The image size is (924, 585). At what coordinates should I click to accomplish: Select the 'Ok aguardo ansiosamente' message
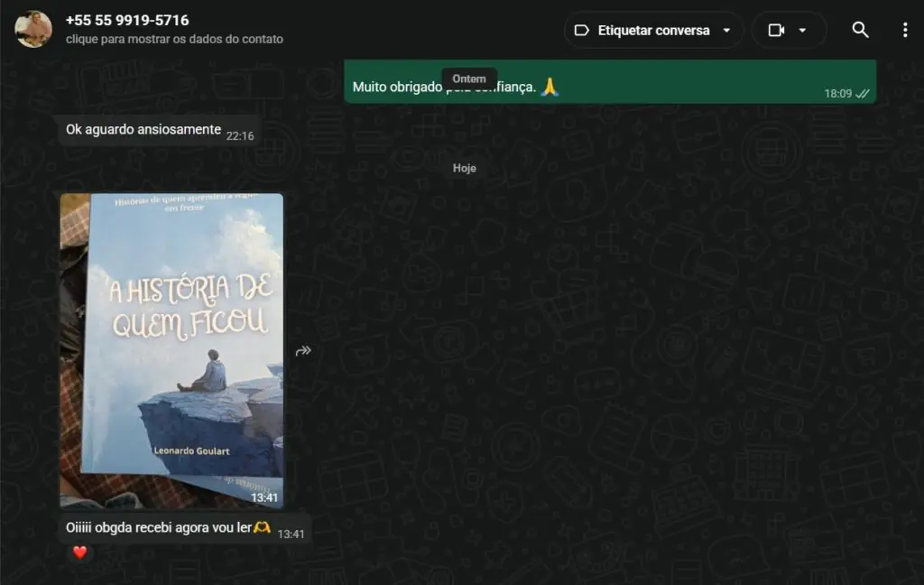pyautogui.click(x=160, y=130)
